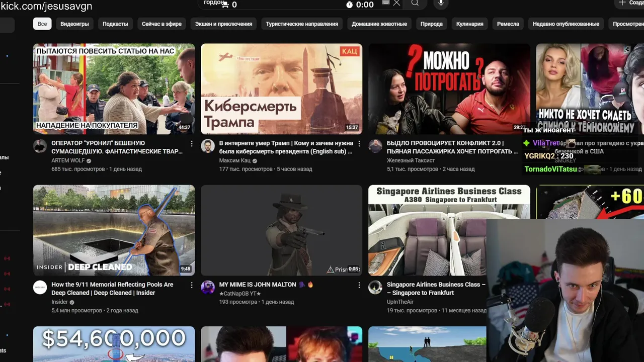Start voice search with microphone icon
Screen dimensions: 644x362
441,3
